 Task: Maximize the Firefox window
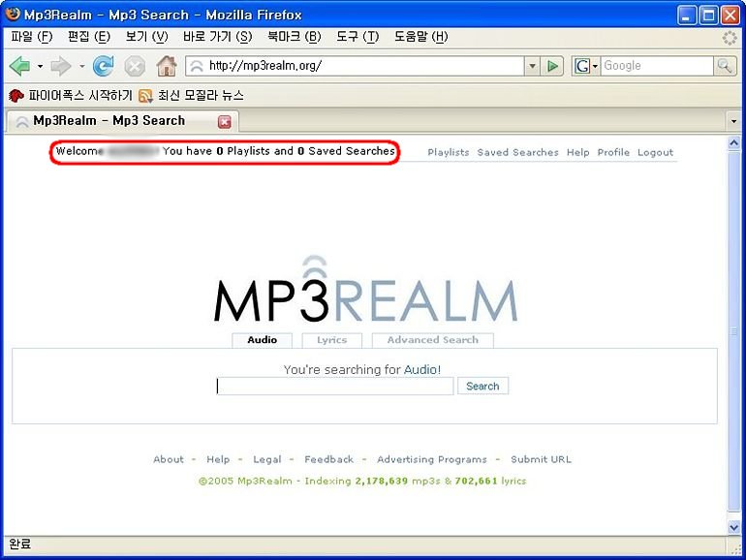pyautogui.click(x=708, y=16)
